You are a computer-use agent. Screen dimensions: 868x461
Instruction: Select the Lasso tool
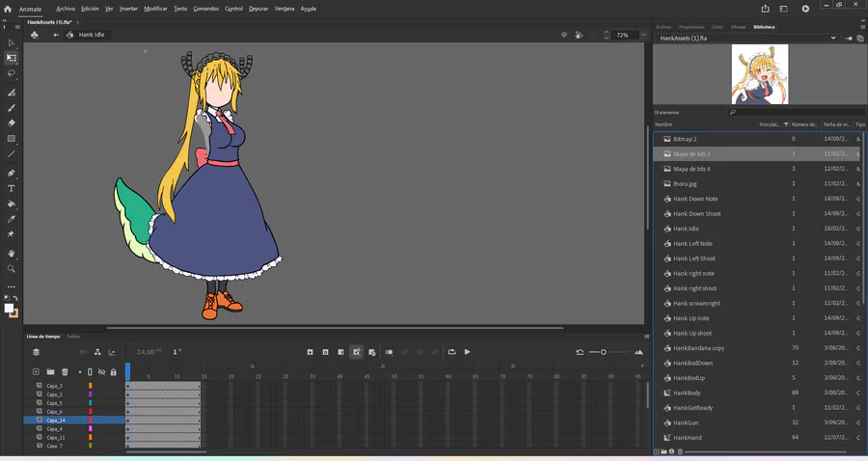point(12,73)
